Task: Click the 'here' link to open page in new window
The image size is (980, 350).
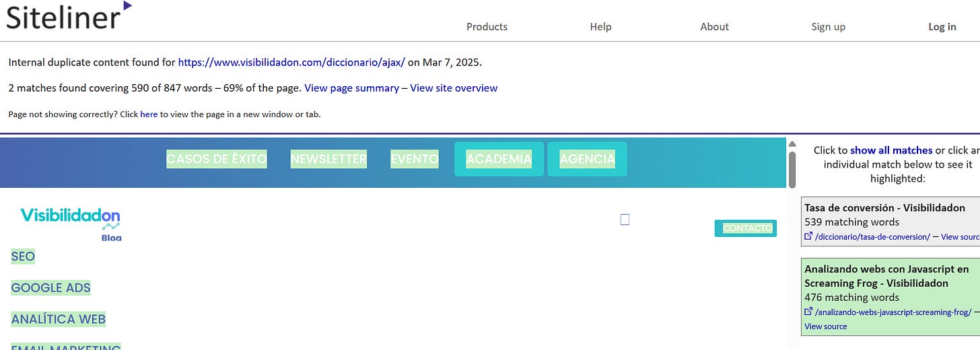Action: 149,114
